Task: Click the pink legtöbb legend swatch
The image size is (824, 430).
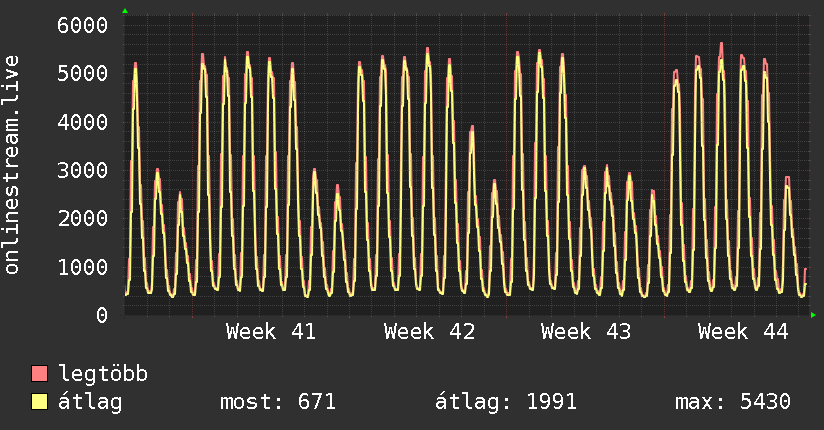Action: 39,373
